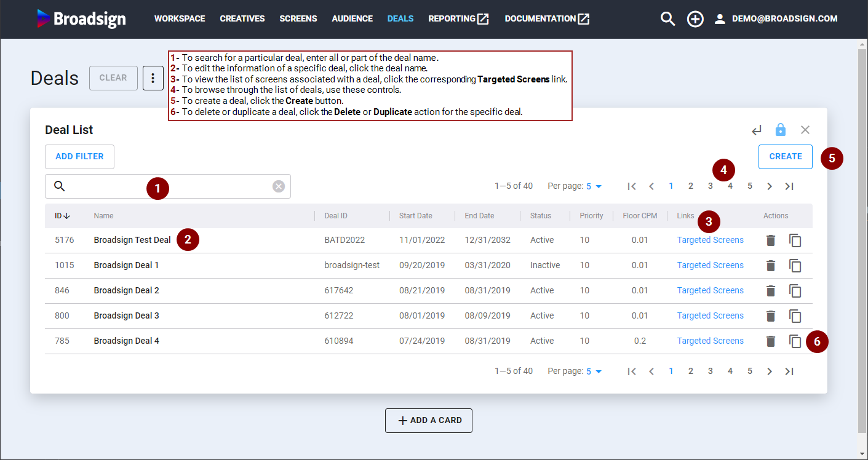Open the Broadsign Deal 3 name
Viewport: 868px width, 460px height.
point(126,316)
